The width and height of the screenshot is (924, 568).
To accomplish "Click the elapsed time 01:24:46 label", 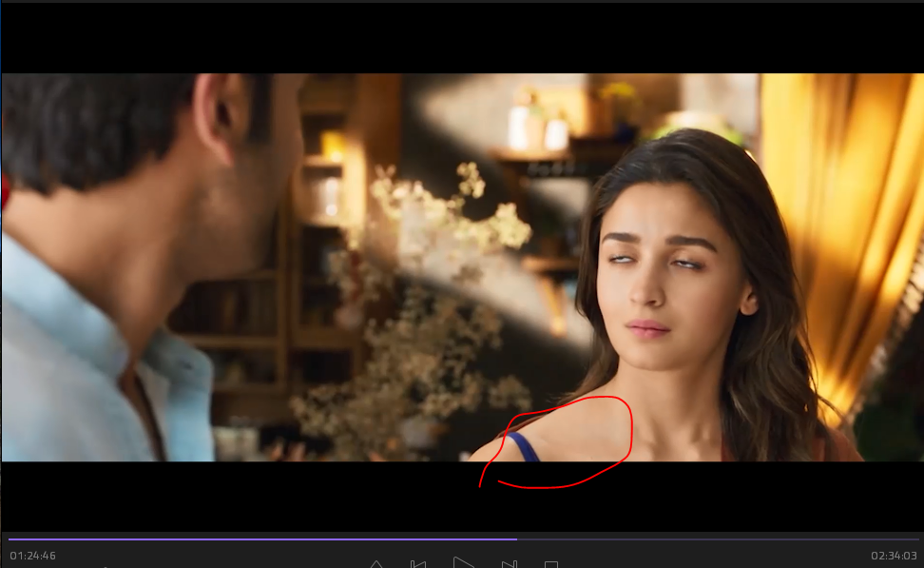I will (32, 556).
